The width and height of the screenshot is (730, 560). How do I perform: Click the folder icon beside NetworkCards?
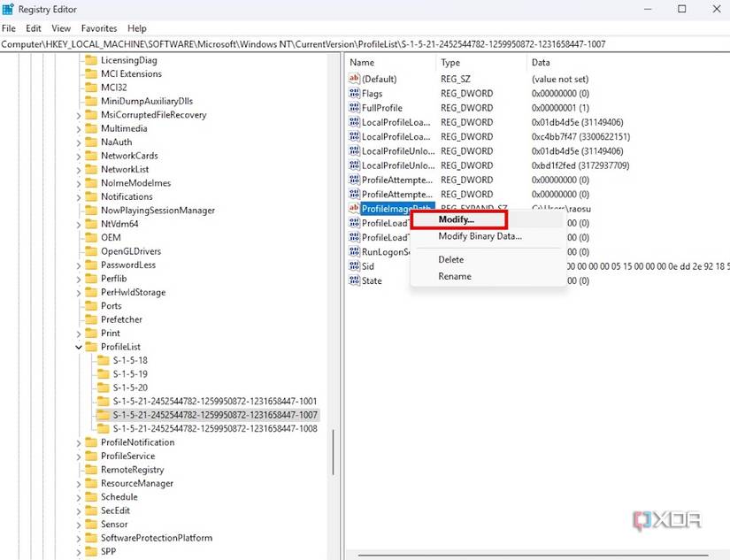click(x=91, y=155)
